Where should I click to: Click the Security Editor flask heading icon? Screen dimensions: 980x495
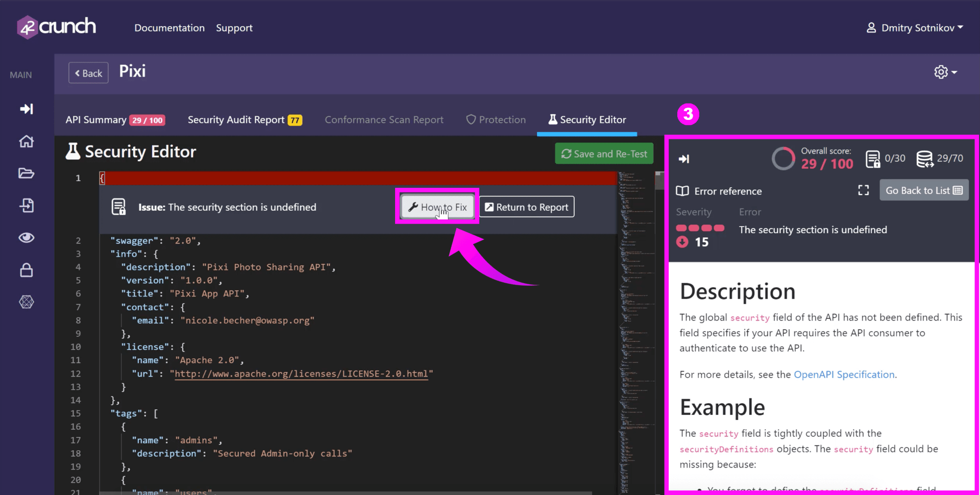pyautogui.click(x=73, y=151)
